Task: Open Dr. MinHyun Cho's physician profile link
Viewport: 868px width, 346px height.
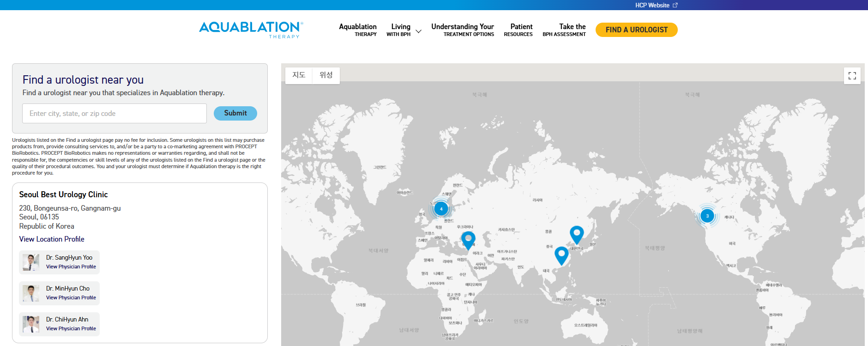Action: click(x=71, y=297)
